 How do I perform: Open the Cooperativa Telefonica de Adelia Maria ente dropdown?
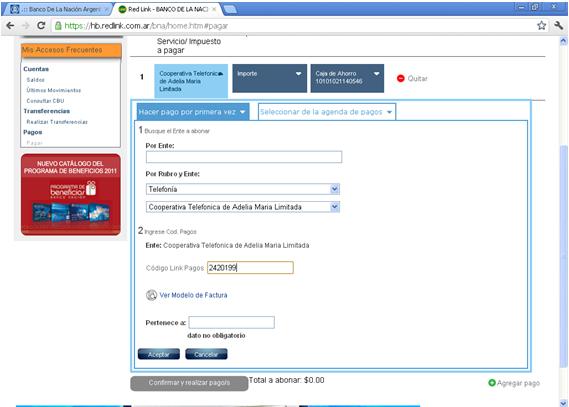pos(243,207)
